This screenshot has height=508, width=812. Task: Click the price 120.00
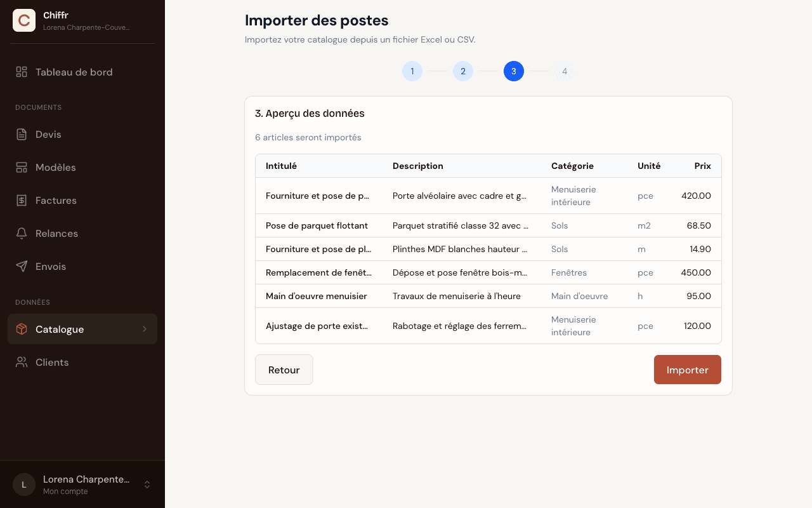click(x=697, y=326)
